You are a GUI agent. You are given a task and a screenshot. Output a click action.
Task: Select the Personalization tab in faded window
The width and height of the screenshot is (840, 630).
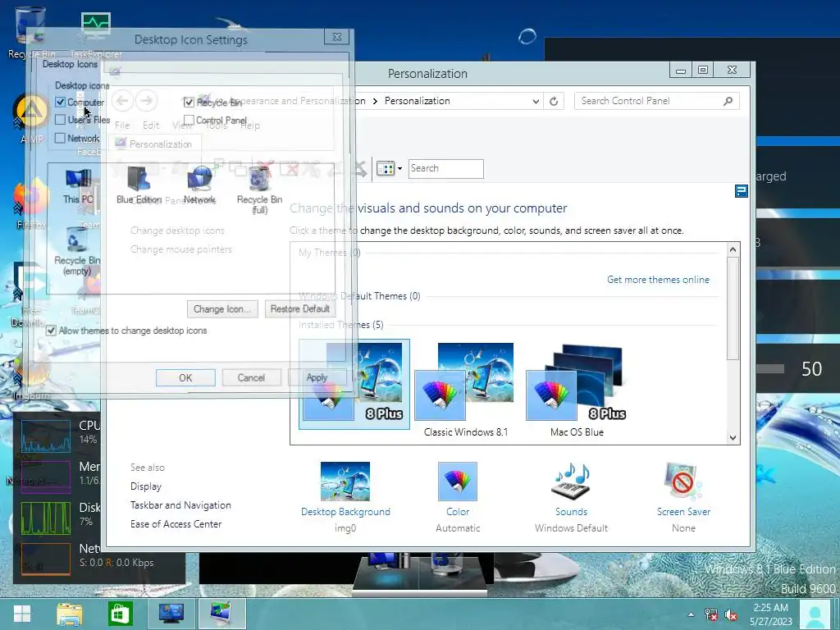[x=154, y=144]
